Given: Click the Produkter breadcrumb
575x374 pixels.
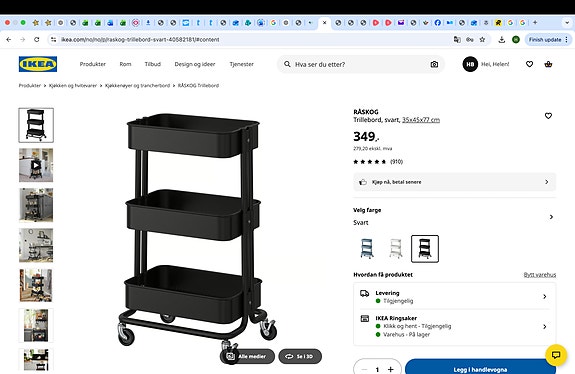Looking at the screenshot, I should click(30, 85).
